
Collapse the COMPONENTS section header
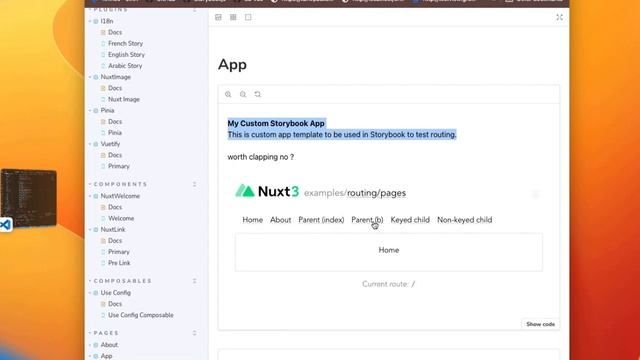coord(120,184)
